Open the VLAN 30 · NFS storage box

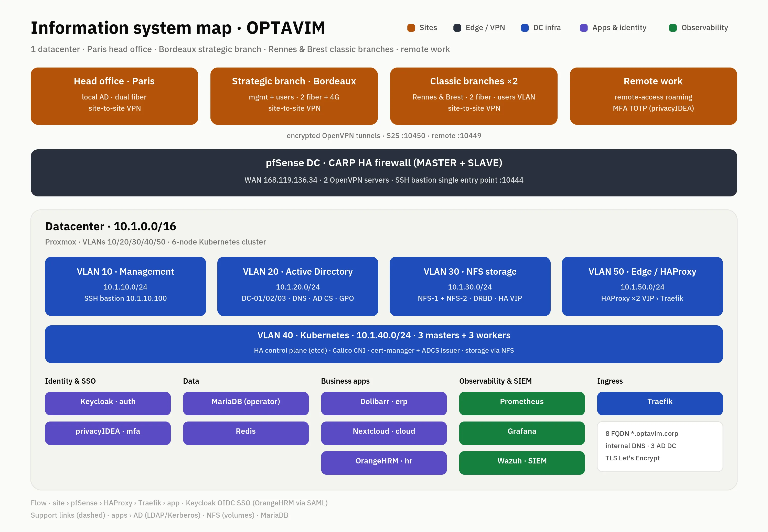(x=470, y=286)
